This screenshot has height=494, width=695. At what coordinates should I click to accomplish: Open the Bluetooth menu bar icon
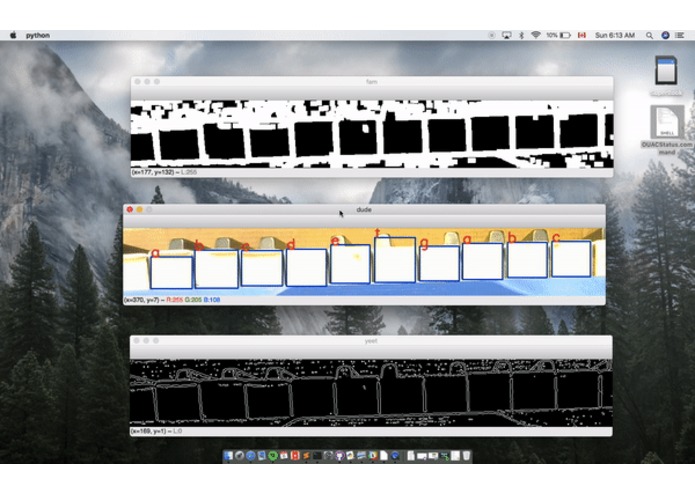(521, 35)
